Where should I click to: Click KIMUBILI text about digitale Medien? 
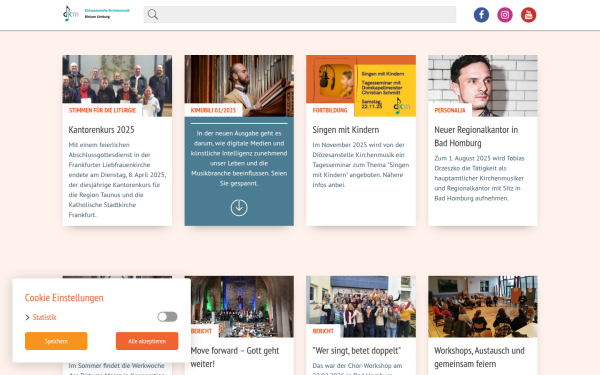239,158
